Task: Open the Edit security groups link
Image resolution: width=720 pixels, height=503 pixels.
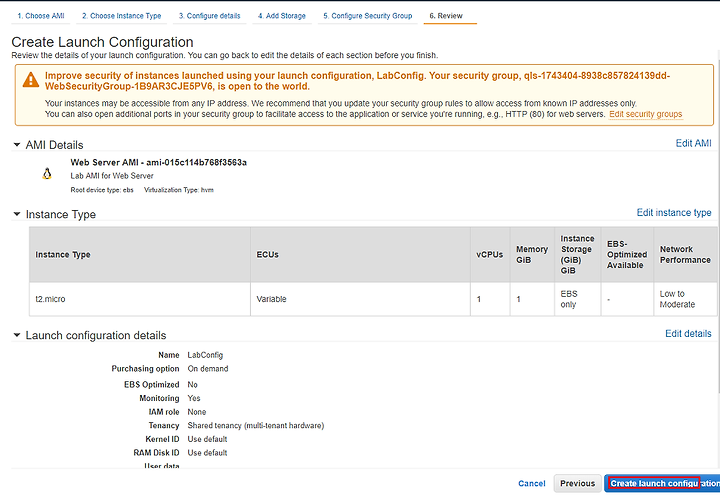Action: pos(646,114)
